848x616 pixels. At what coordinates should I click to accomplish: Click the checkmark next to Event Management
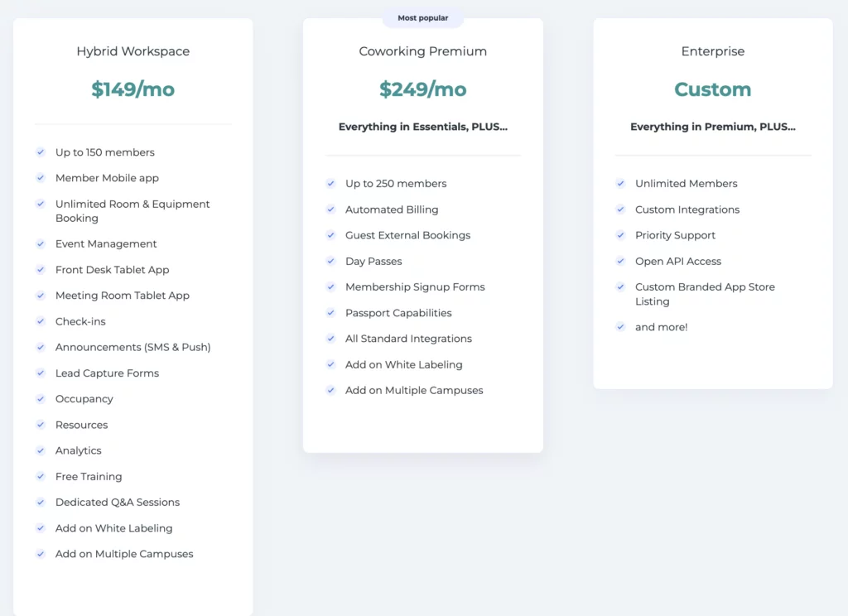[x=41, y=243]
